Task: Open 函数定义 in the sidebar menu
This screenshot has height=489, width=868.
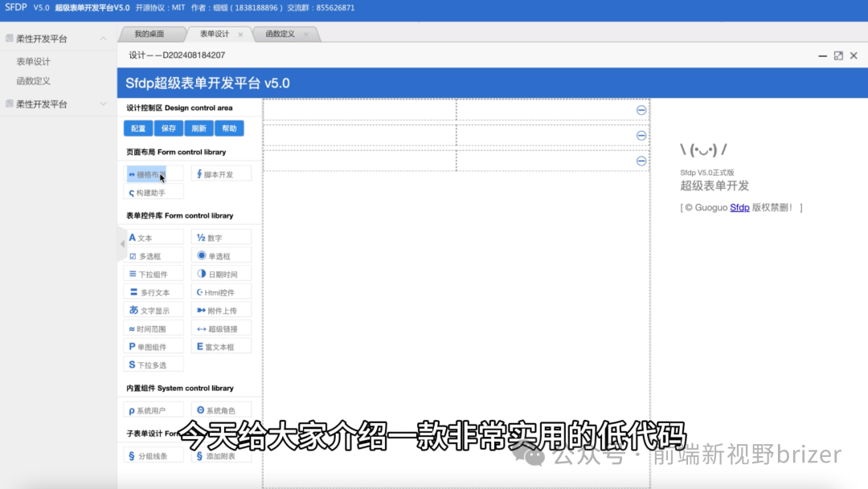Action: coord(33,81)
